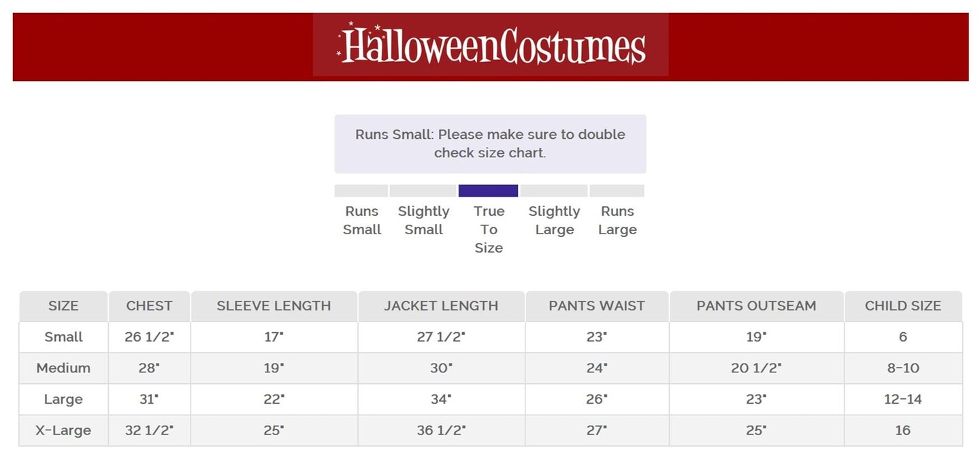The width and height of the screenshot is (980, 465).
Task: Select the Slightly Small fit segment
Action: (x=423, y=191)
